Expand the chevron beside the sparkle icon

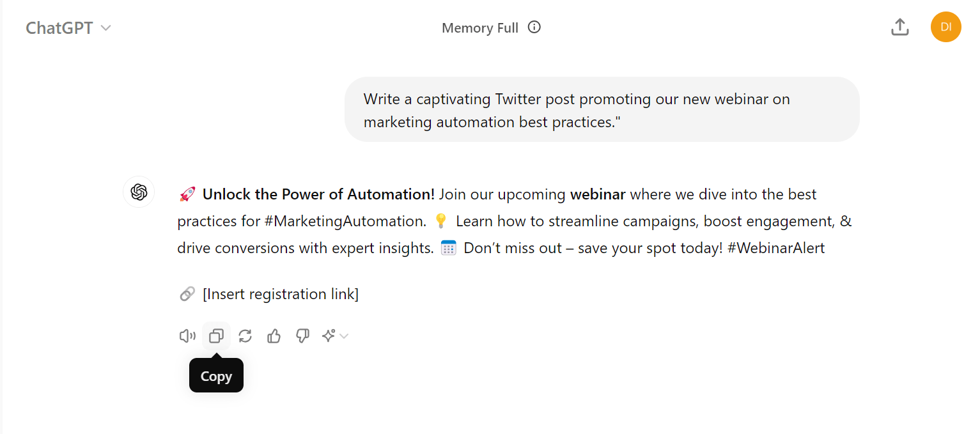click(344, 336)
